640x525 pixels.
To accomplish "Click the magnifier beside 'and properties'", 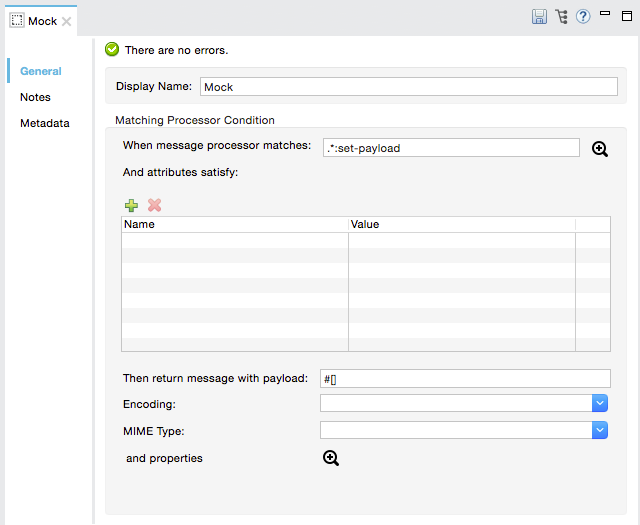I will (331, 458).
